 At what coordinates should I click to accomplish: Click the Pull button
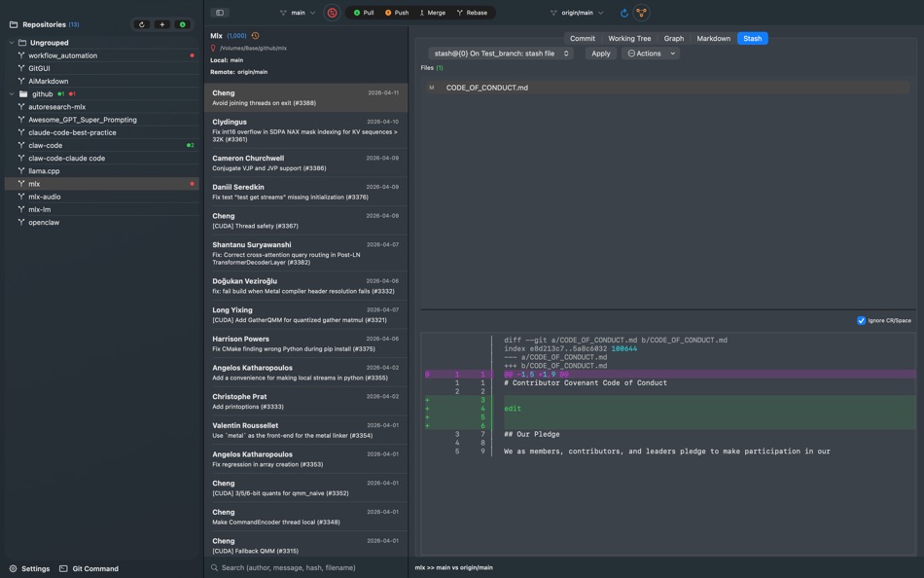[x=364, y=13]
